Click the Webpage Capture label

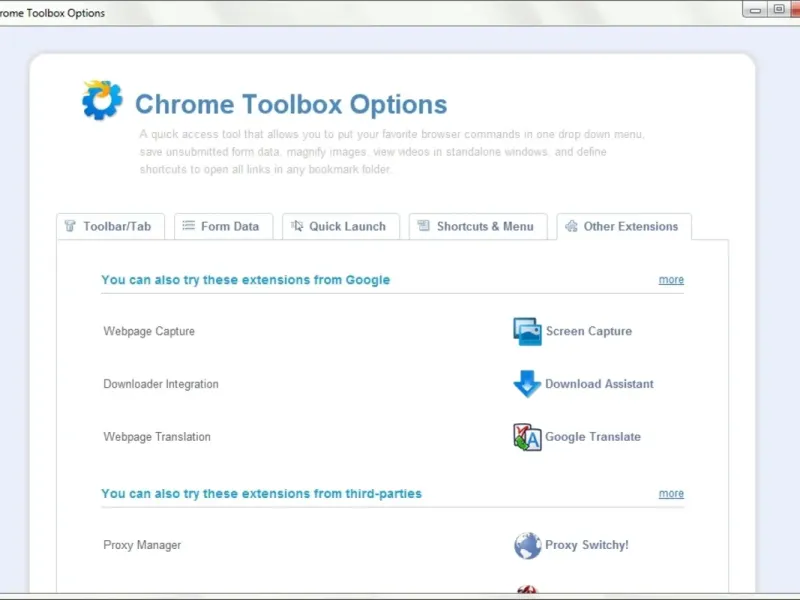click(149, 331)
